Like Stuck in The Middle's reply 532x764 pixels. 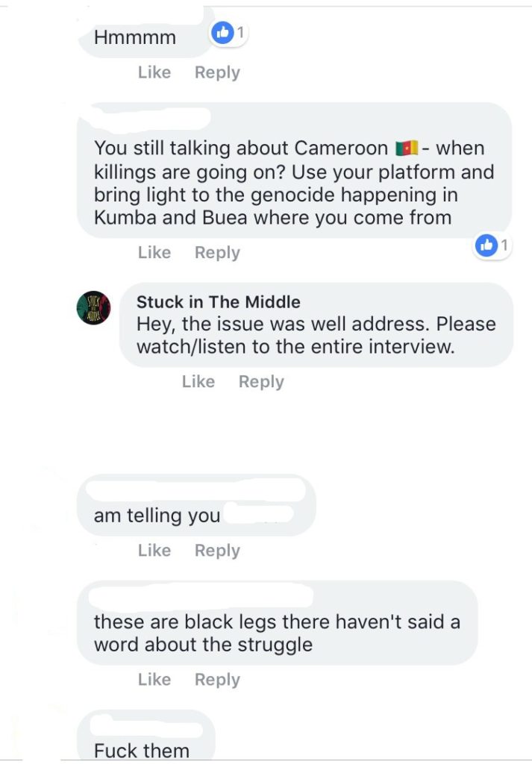point(198,381)
